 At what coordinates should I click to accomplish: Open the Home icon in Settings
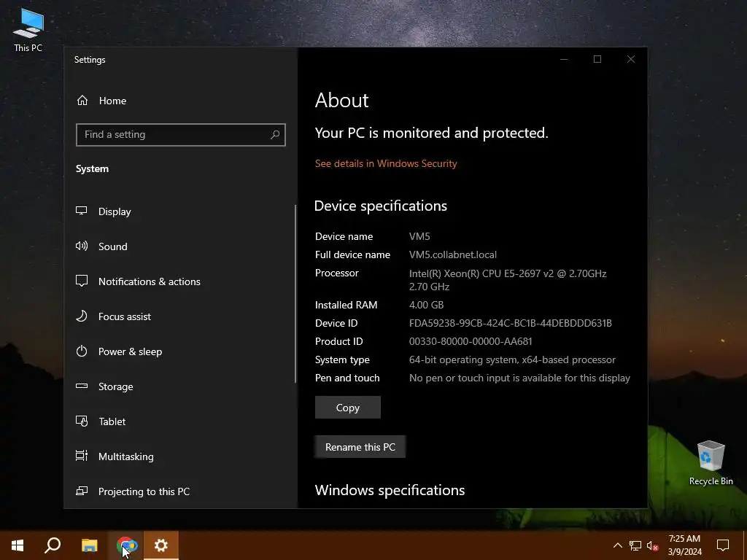pos(82,101)
